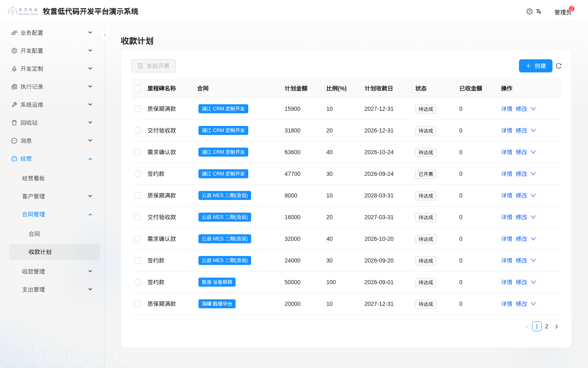588x368 pixels.
Task: Click the 执行记录 sidebar icon
Action: coord(14,87)
